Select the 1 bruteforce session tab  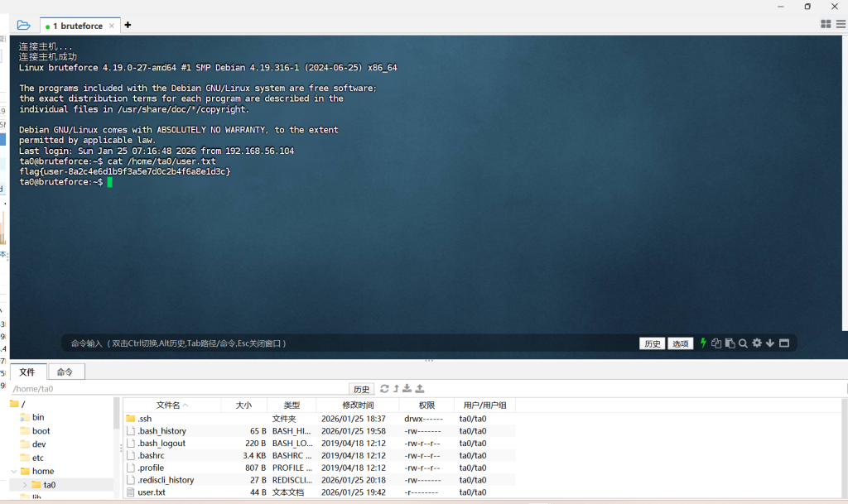coord(79,26)
